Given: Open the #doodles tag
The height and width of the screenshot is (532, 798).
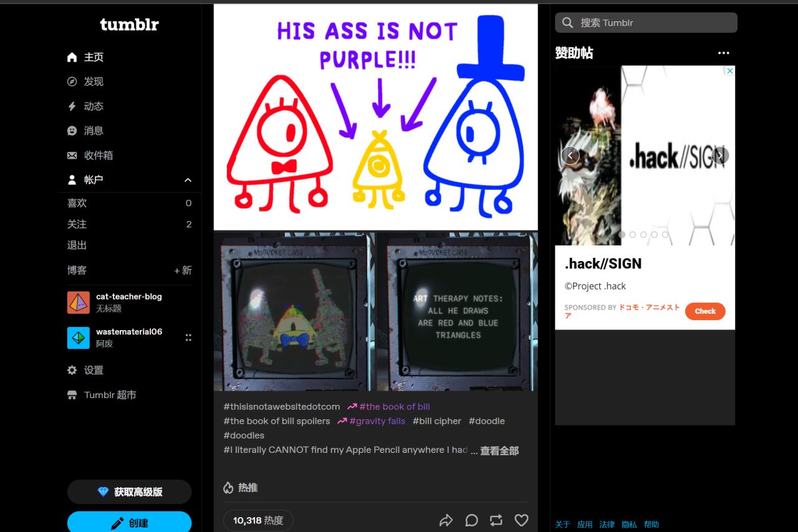Looking at the screenshot, I should tap(244, 435).
